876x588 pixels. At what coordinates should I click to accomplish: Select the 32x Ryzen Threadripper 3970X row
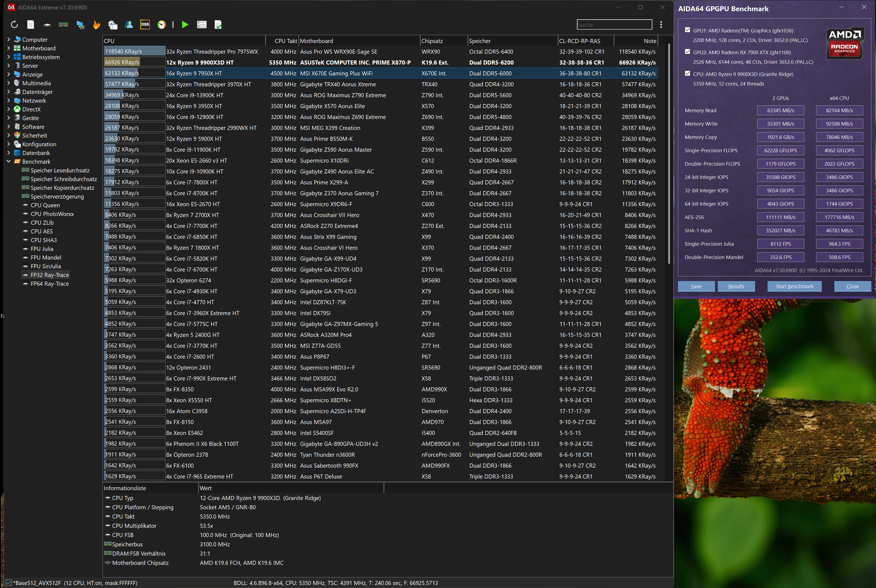coord(380,84)
